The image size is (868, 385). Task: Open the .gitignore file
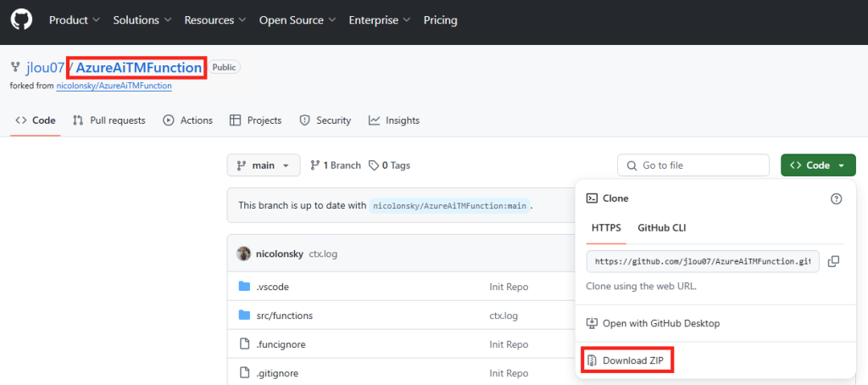(277, 373)
